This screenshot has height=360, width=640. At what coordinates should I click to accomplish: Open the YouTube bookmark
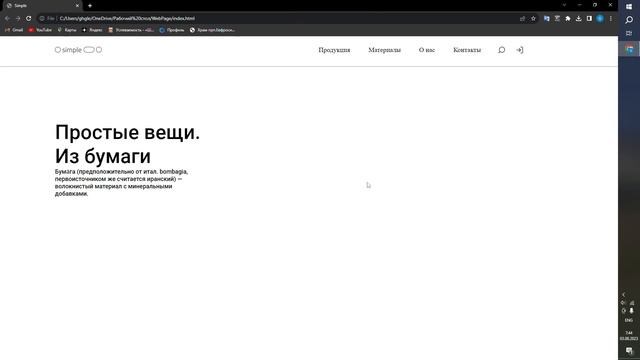(x=40, y=30)
